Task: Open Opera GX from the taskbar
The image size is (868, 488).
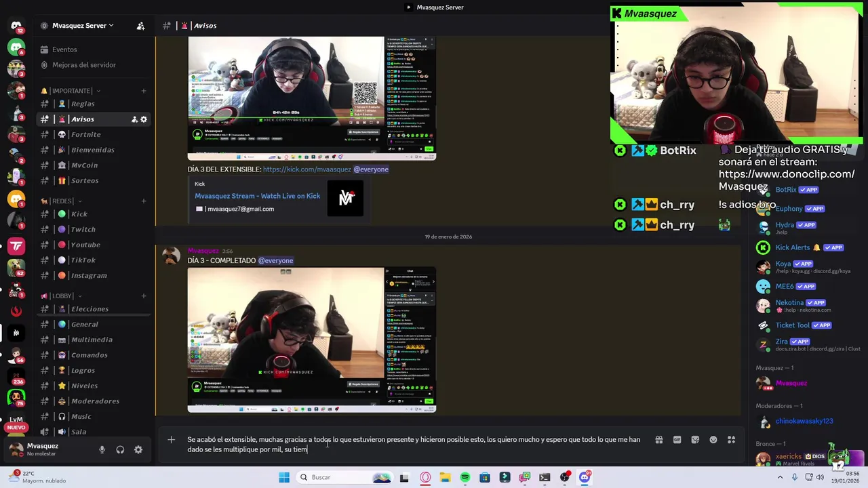Action: 425,477
